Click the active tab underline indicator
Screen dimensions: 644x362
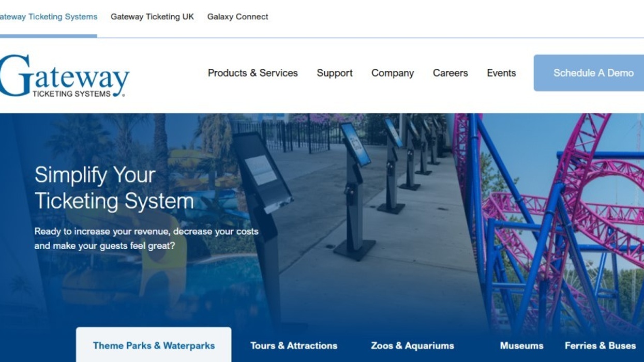click(49, 36)
